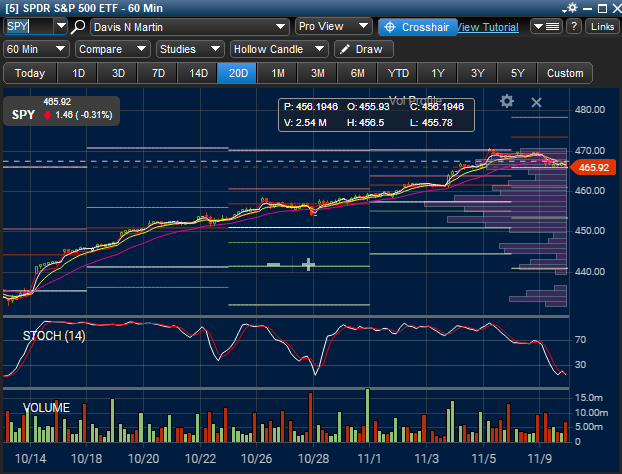Image resolution: width=622 pixels, height=474 pixels.
Task: Click the 10/14 date axis label
Action: (31, 459)
